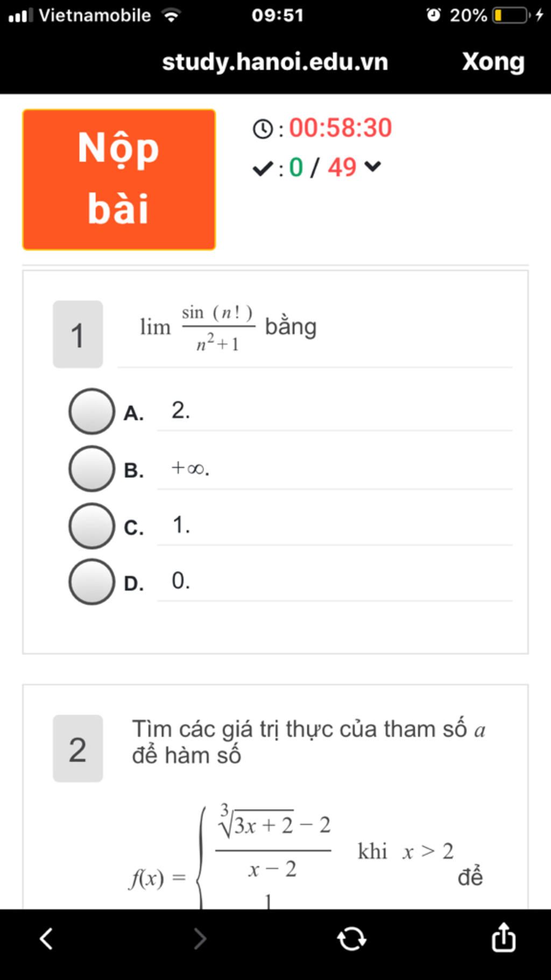Tap the clock timer icon
The height and width of the screenshot is (980, 551).
point(263,129)
